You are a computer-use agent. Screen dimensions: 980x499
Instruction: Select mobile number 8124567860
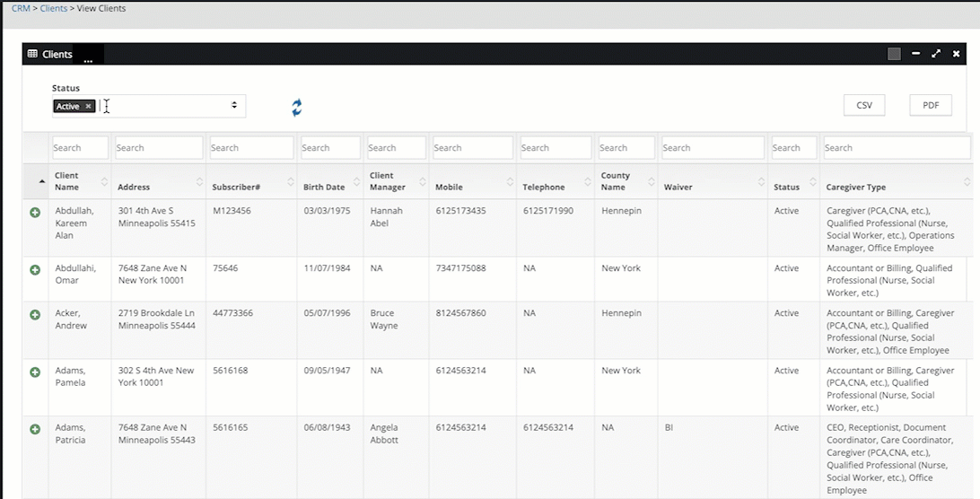[x=460, y=312]
